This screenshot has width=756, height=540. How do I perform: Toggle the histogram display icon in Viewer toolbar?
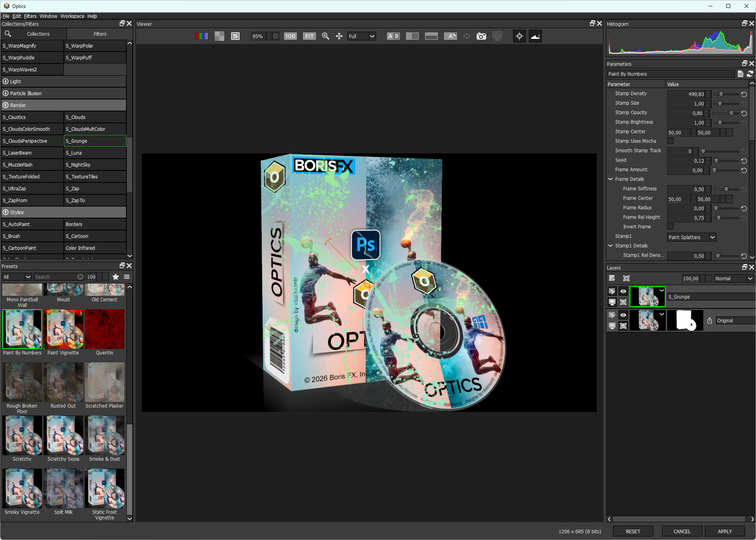point(535,36)
